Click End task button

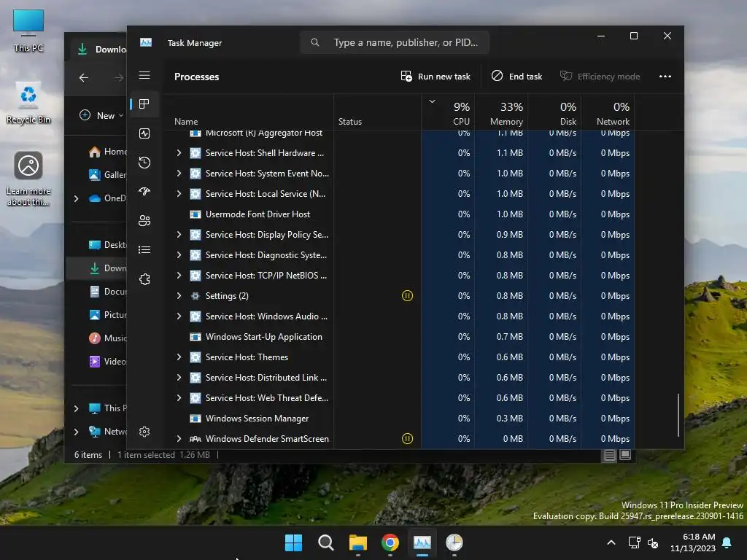[x=517, y=76]
